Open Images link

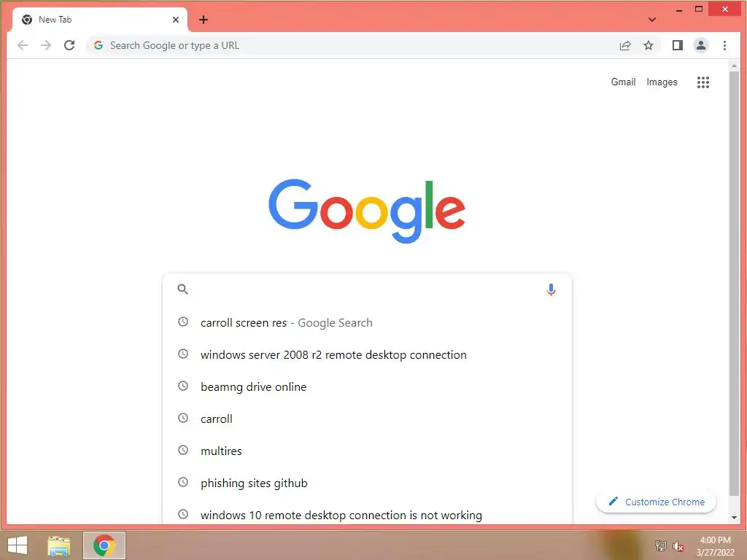pos(662,82)
